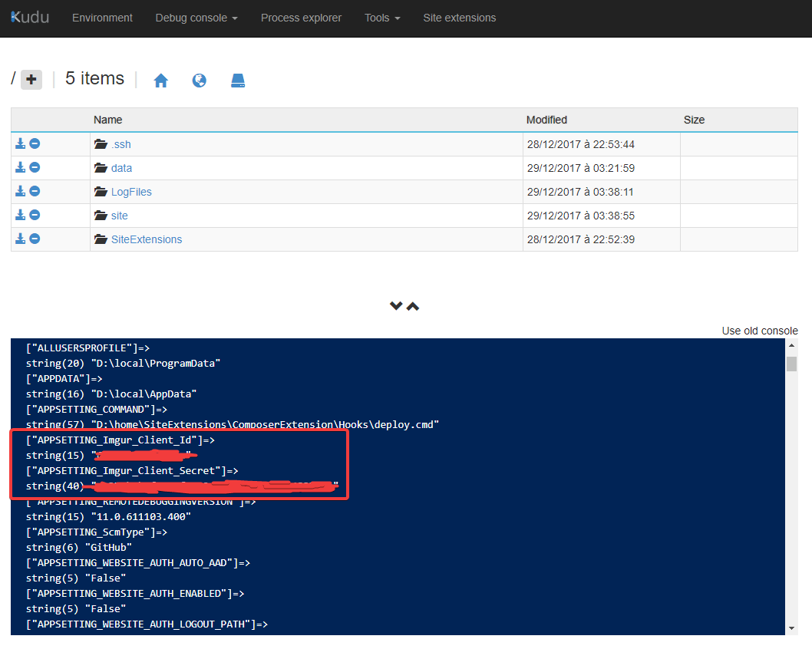The width and height of the screenshot is (812, 649).
Task: Switch to Process explorer
Action: [x=301, y=18]
